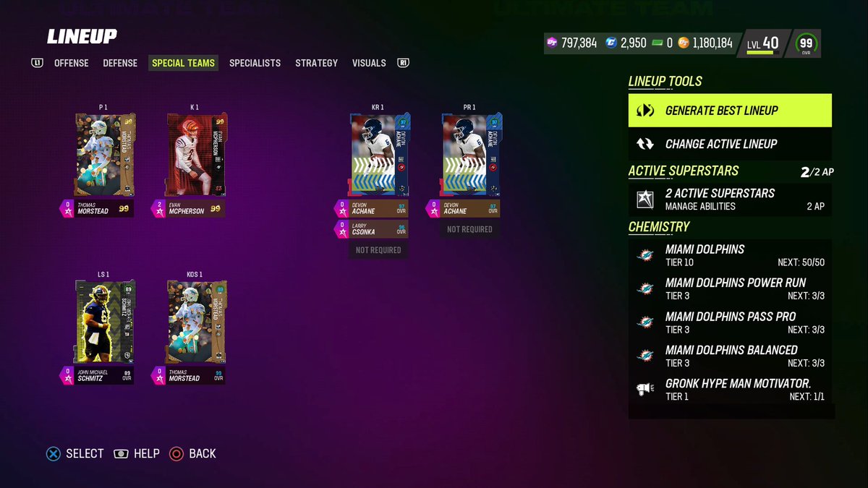The height and width of the screenshot is (488, 868).
Task: Click the Larry Csonka backup slot
Action: click(371, 229)
